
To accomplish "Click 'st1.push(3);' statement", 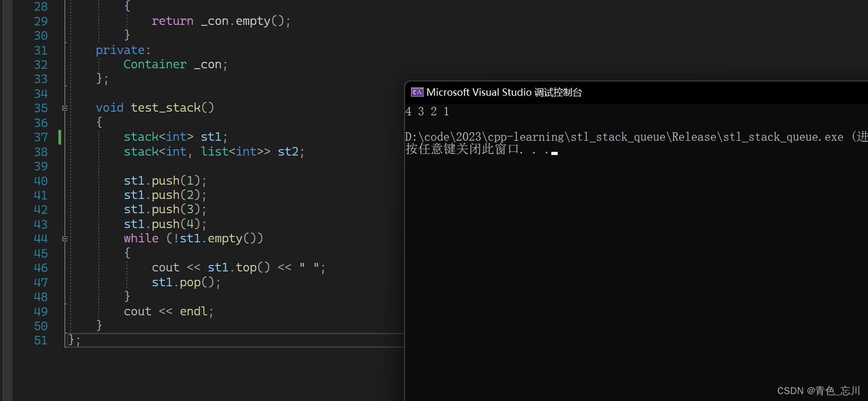I will (x=165, y=209).
